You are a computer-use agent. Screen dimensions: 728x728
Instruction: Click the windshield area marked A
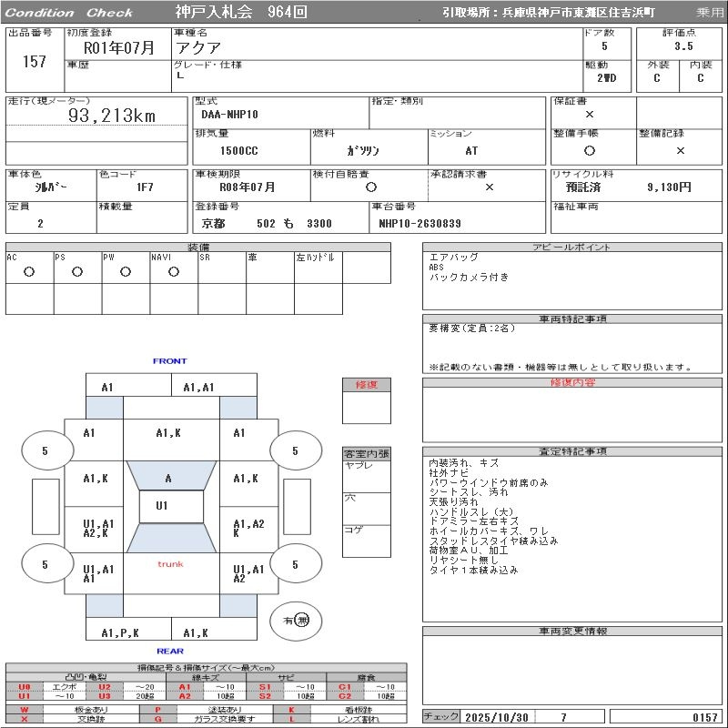(168, 478)
